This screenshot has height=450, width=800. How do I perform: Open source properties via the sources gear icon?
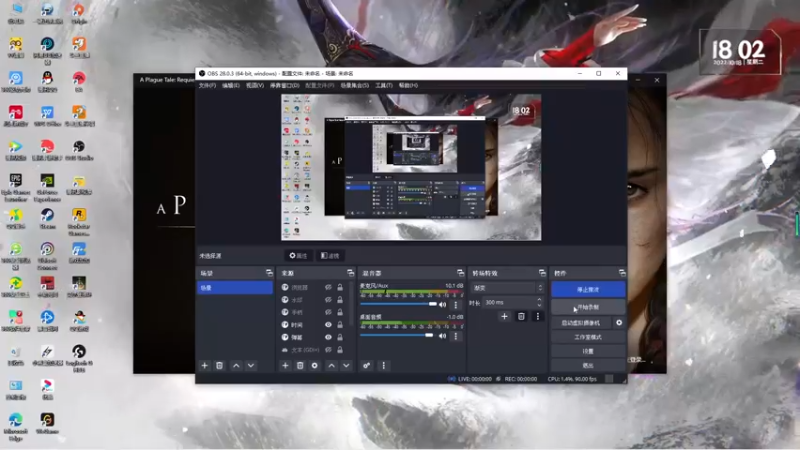(315, 365)
